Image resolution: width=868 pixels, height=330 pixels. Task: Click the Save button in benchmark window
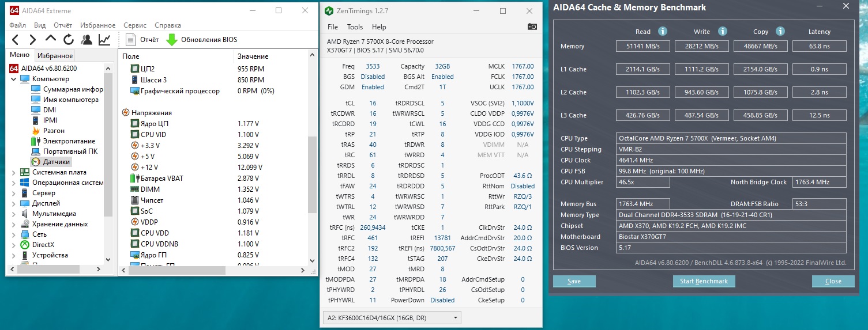(x=574, y=281)
